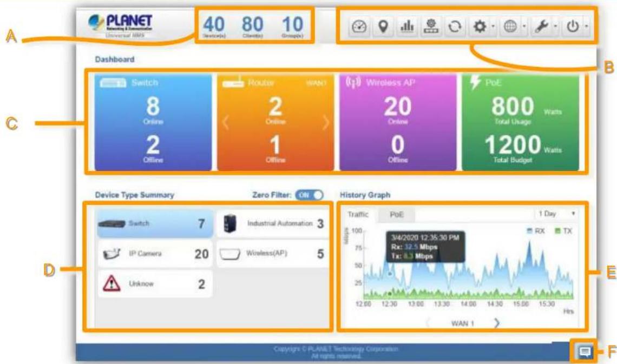Image resolution: width=617 pixels, height=364 pixels.
Task: Show the next WAN graph
Action: point(497,323)
